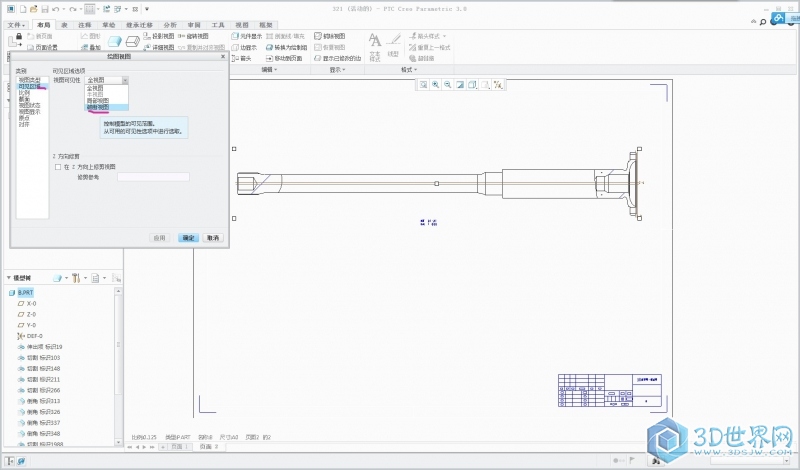
Task: Click the 修剪参考 reference input field
Action: point(153,177)
